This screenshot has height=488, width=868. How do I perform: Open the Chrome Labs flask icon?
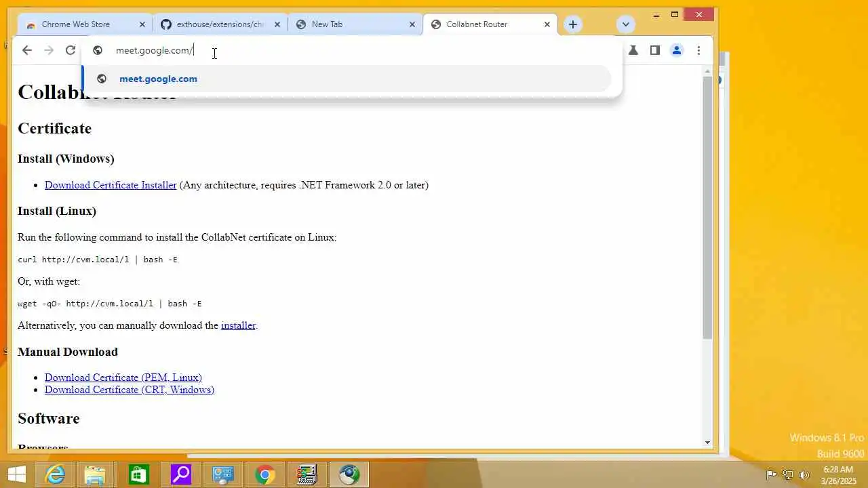coord(633,50)
